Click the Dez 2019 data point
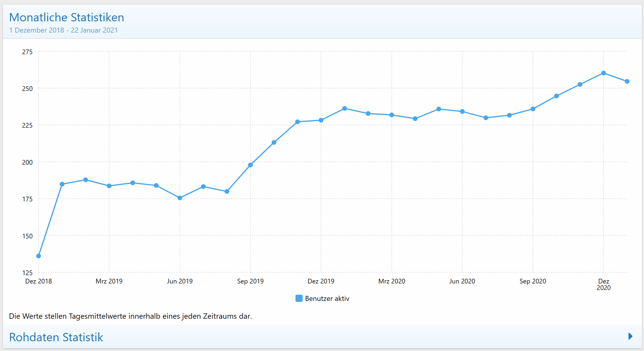 pos(321,120)
